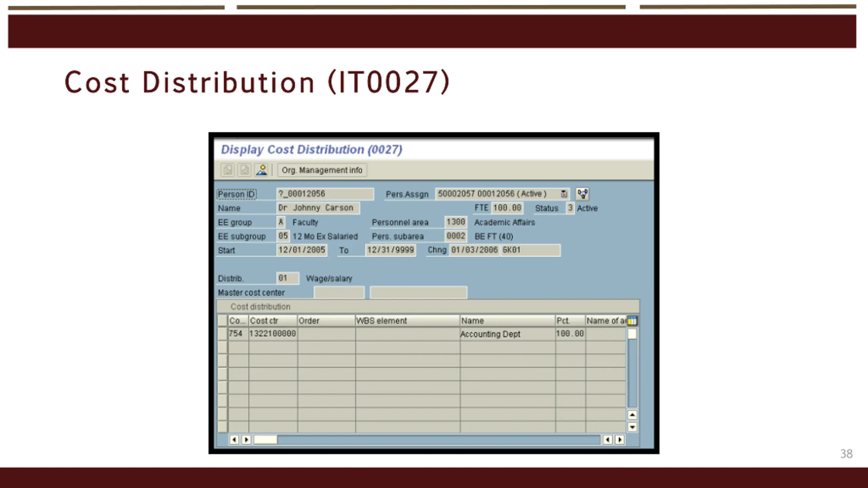The image size is (868, 488).
Task: Click the Status field value 3
Action: coord(570,208)
